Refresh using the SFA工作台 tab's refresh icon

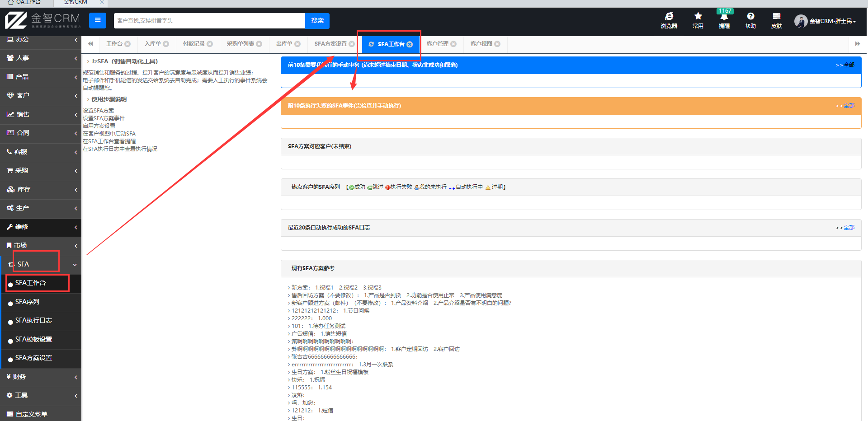[x=371, y=44]
